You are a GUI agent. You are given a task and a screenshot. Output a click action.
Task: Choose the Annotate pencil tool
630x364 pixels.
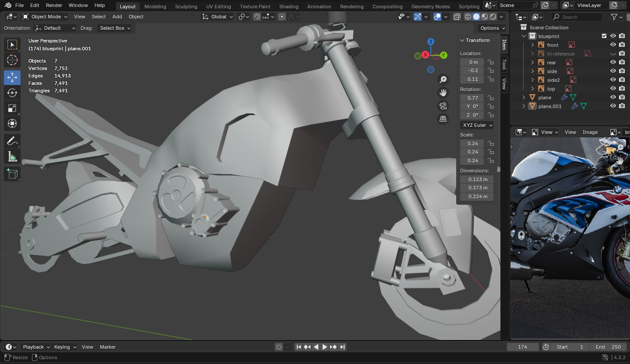pyautogui.click(x=12, y=141)
